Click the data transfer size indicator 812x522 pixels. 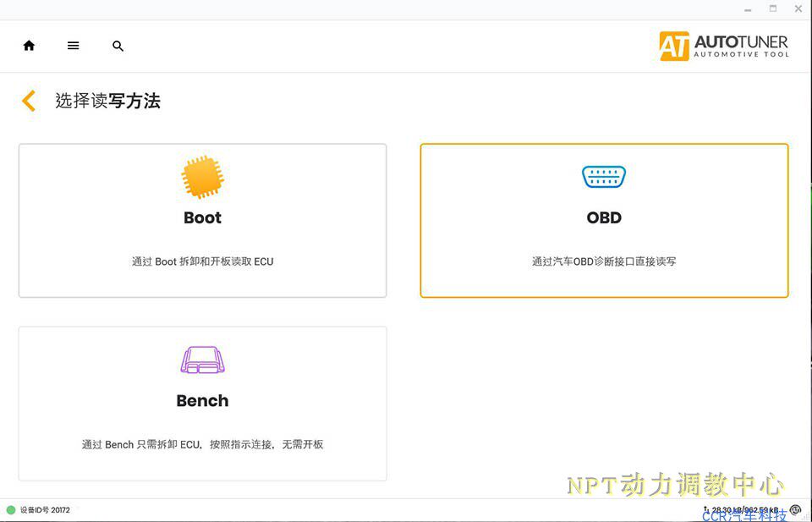pyautogui.click(x=741, y=510)
